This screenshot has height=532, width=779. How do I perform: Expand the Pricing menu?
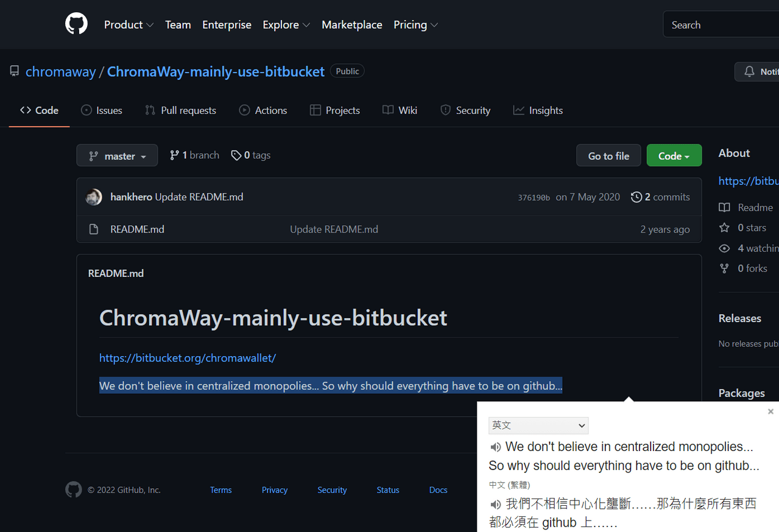(416, 24)
